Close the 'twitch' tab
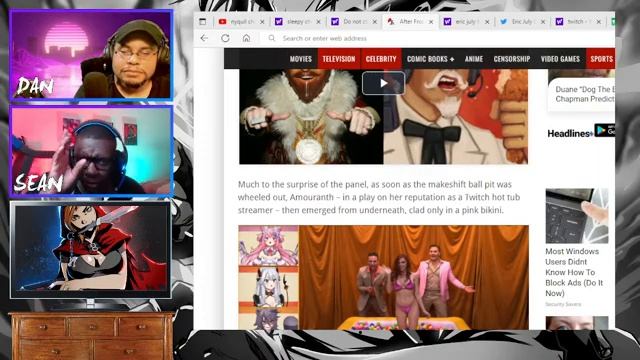640x360 pixels. tap(599, 22)
